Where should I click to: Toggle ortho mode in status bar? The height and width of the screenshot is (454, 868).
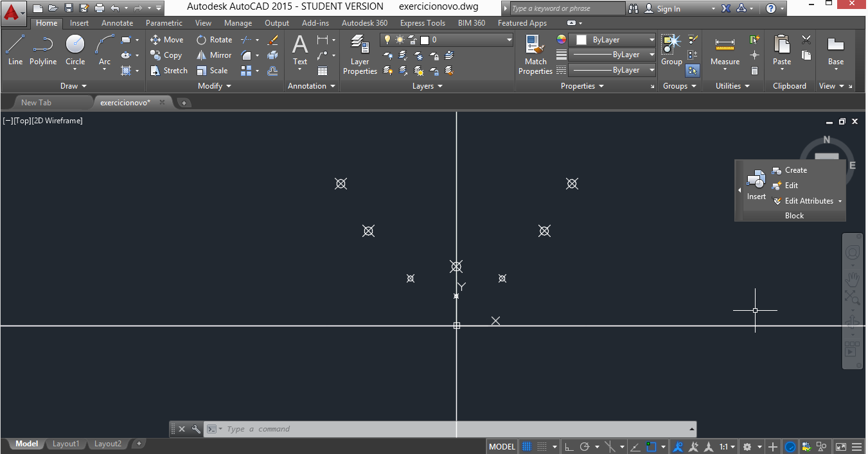coord(569,446)
